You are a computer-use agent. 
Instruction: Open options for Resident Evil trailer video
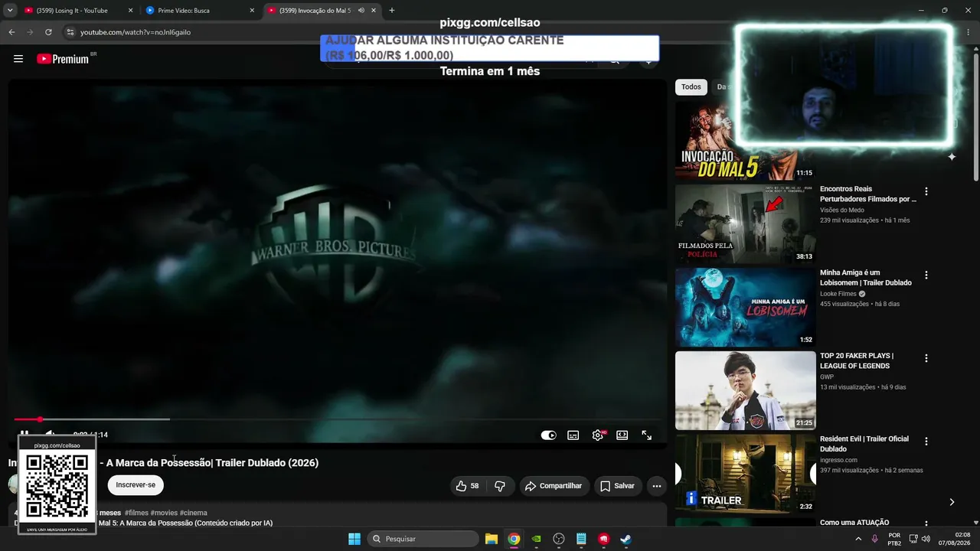926,442
